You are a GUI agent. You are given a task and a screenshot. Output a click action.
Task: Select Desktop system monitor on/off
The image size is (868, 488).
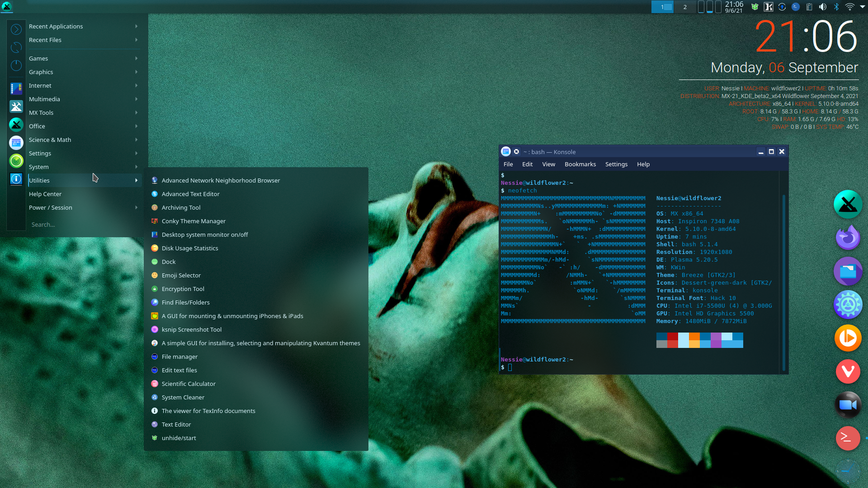(256, 235)
